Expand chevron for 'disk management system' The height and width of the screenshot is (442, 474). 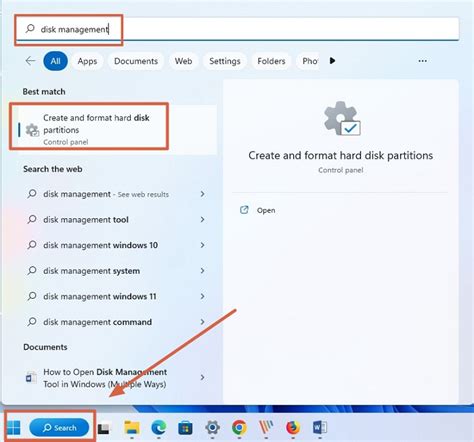click(x=202, y=271)
